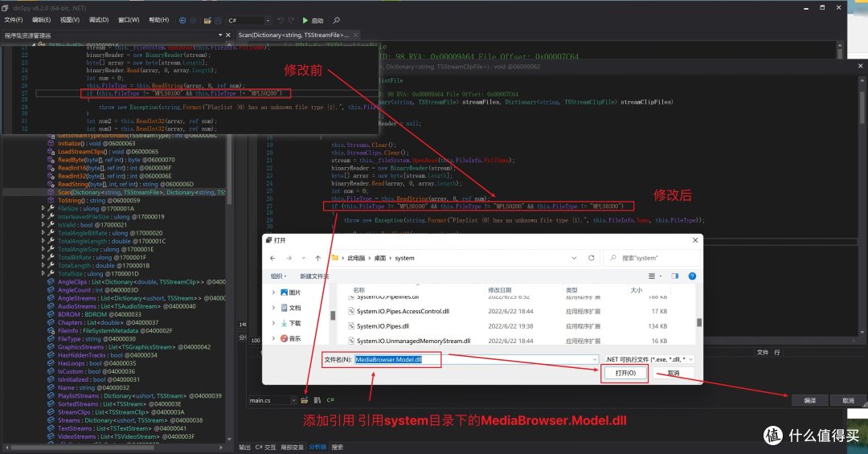Click the refresh icon in Open dialog address bar
The height and width of the screenshot is (454, 868).
592,258
